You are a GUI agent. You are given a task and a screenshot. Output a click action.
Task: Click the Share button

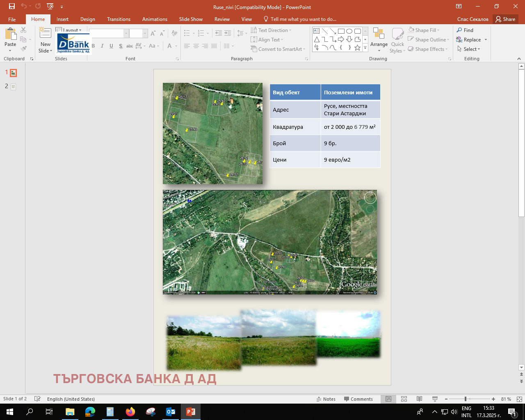[x=505, y=19]
